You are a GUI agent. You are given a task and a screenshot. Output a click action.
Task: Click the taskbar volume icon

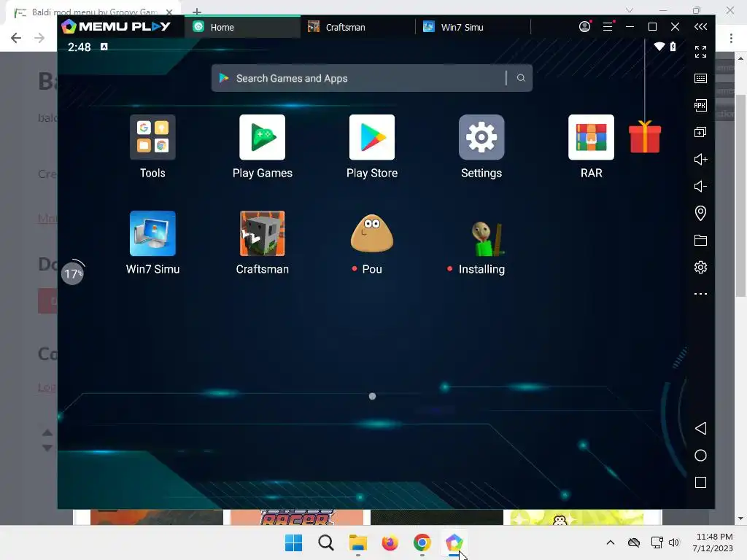(673, 542)
